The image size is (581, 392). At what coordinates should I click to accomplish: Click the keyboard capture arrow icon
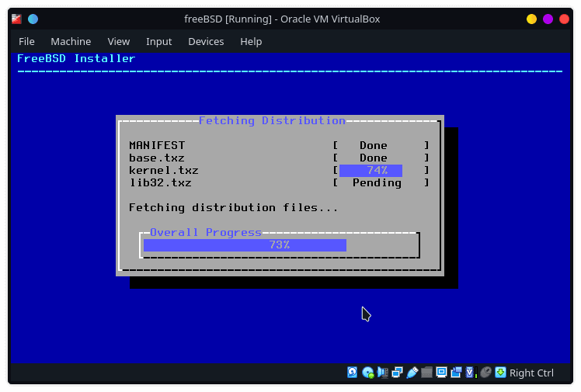coord(500,372)
